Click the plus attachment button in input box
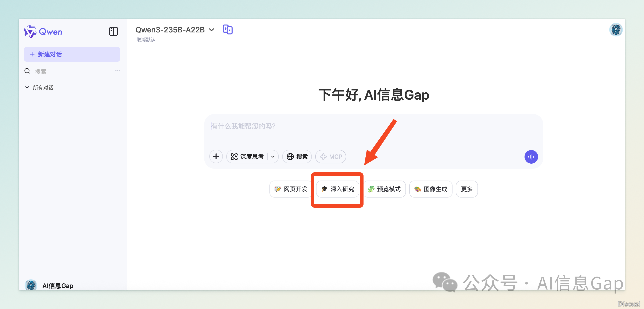The width and height of the screenshot is (644, 309). click(x=216, y=157)
